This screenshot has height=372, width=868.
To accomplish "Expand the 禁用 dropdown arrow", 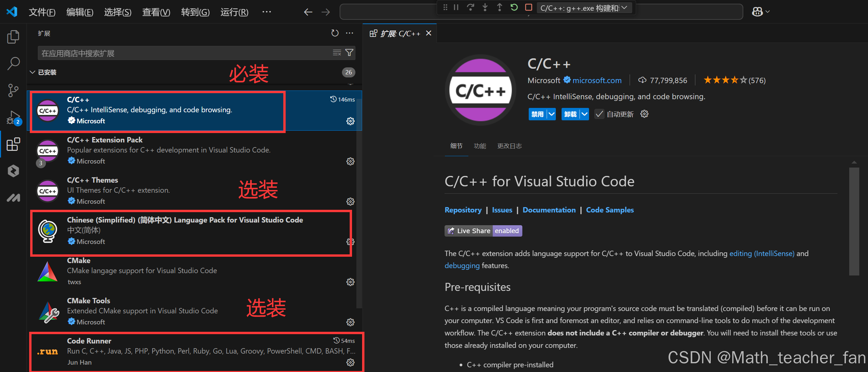I will [x=551, y=114].
